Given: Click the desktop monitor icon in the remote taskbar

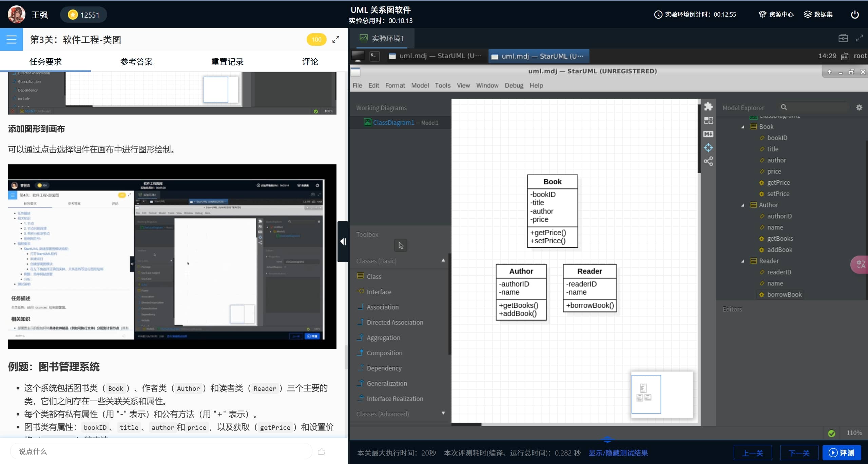Looking at the screenshot, I should (358, 56).
